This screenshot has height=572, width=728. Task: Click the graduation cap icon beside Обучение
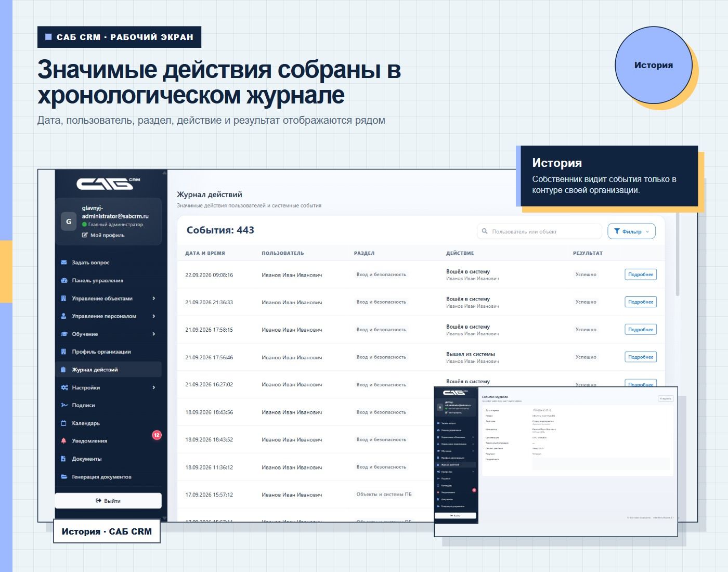pyautogui.click(x=64, y=334)
